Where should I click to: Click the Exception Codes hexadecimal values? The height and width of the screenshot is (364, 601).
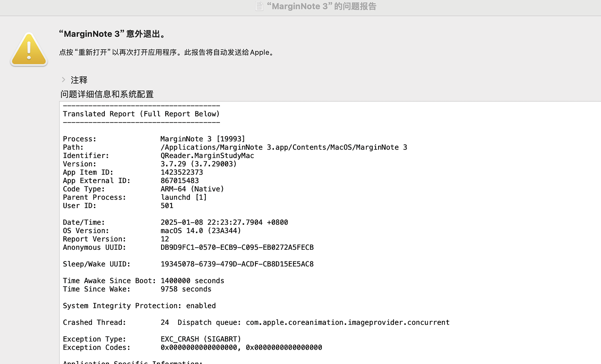[241, 347]
